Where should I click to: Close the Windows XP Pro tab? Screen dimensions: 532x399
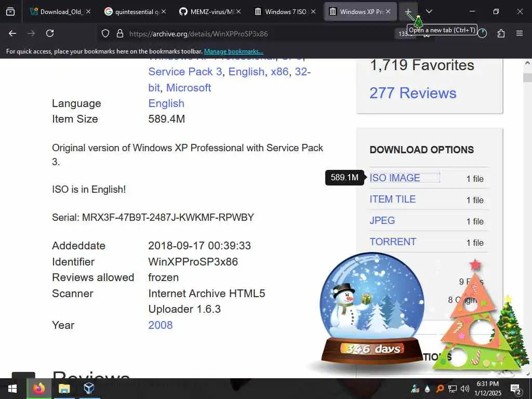(x=388, y=11)
